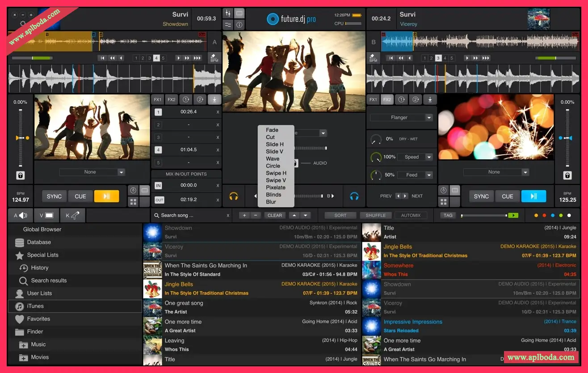Click the deck A BPM tap icon
The image size is (588, 373).
pos(214,58)
